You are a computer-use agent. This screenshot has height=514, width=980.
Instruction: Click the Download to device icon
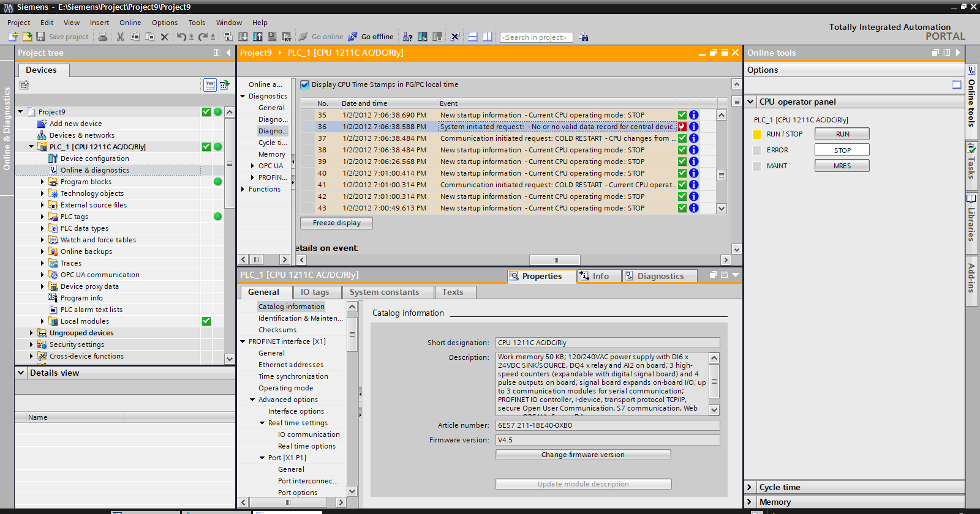coord(243,37)
